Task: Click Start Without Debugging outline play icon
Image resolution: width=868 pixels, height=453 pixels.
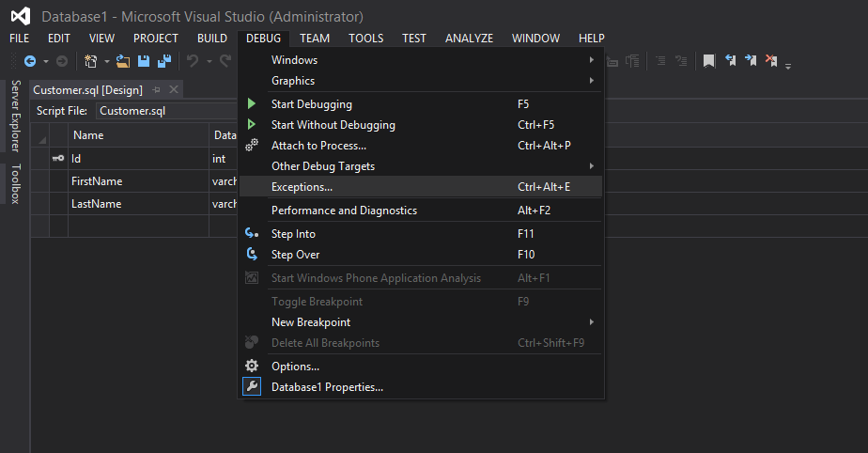Action: (252, 124)
